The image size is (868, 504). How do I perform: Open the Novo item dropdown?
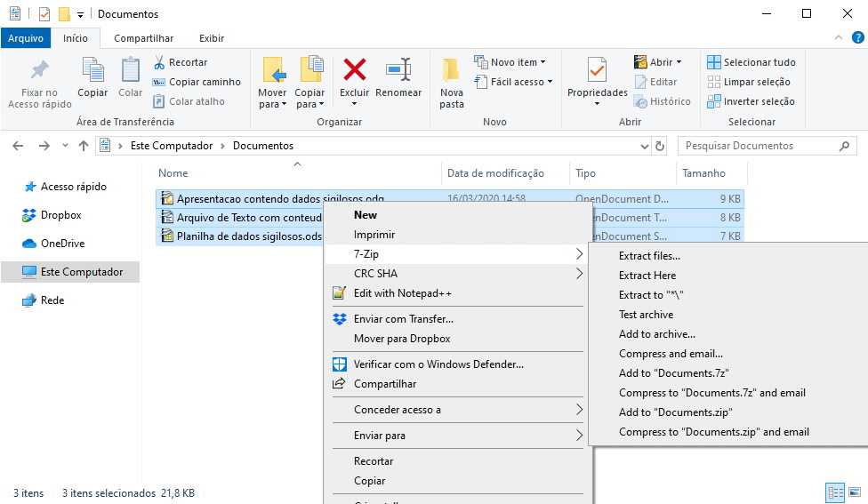[x=510, y=62]
